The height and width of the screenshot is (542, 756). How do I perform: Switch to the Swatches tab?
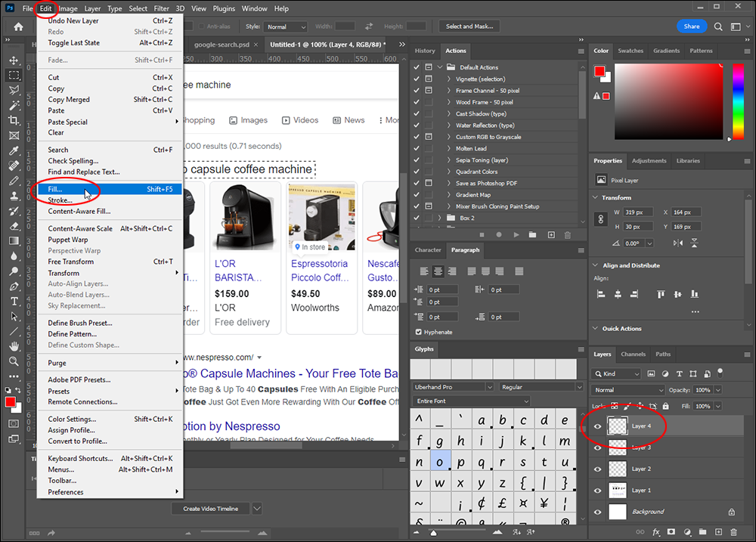pyautogui.click(x=631, y=51)
